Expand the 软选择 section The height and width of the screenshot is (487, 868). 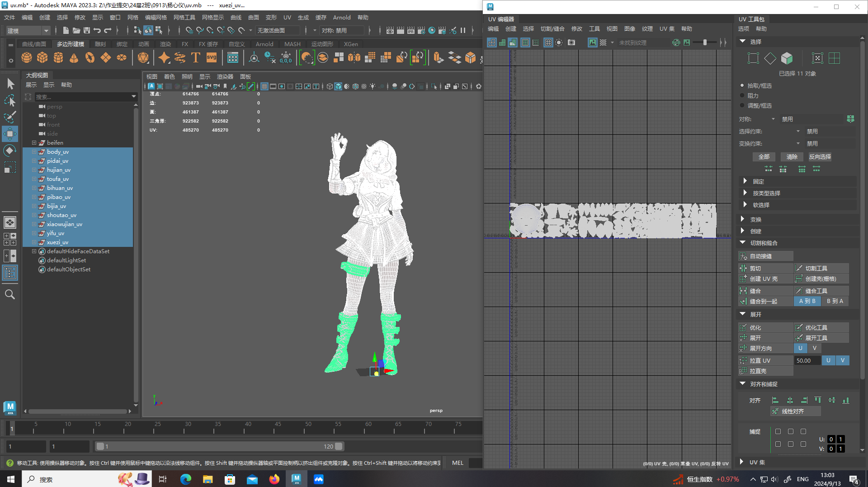coord(745,204)
